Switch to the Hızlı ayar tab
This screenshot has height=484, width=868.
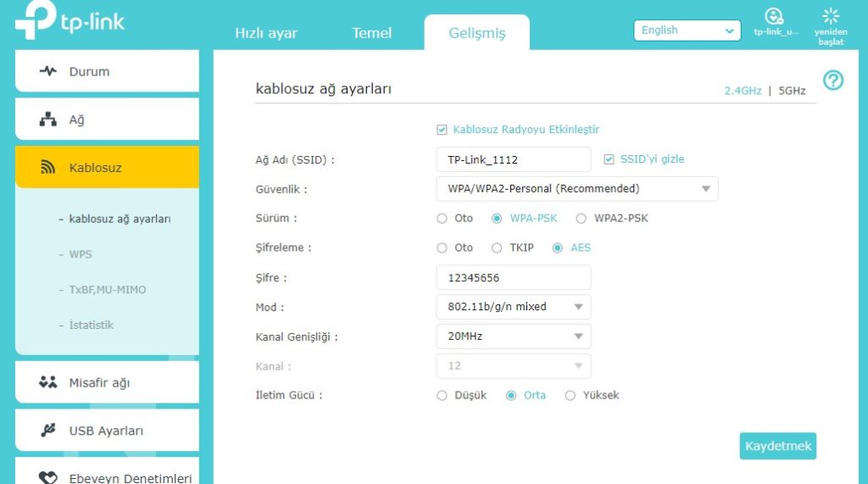[x=265, y=33]
